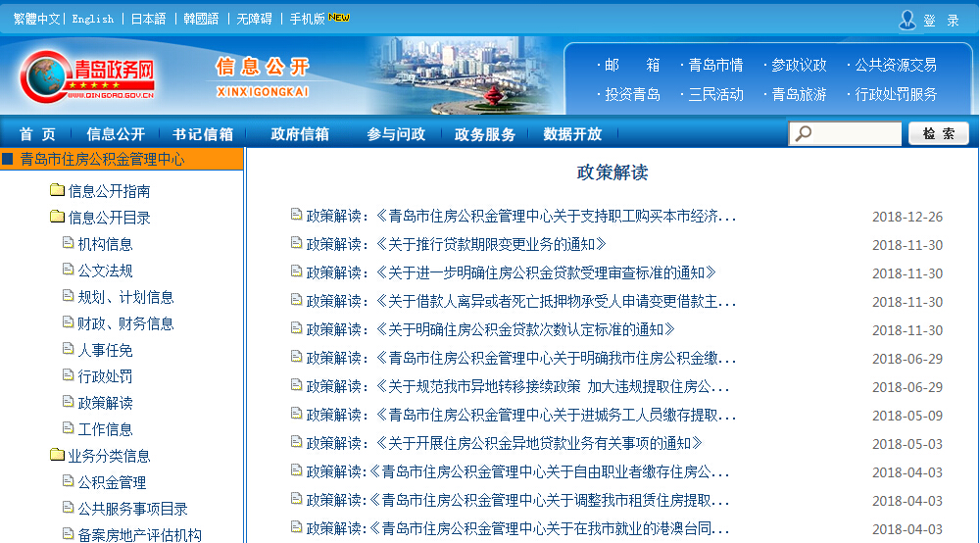Viewport: 980px width, 543px height.
Task: Expand the 信息公开目录 folder
Action: (57, 218)
